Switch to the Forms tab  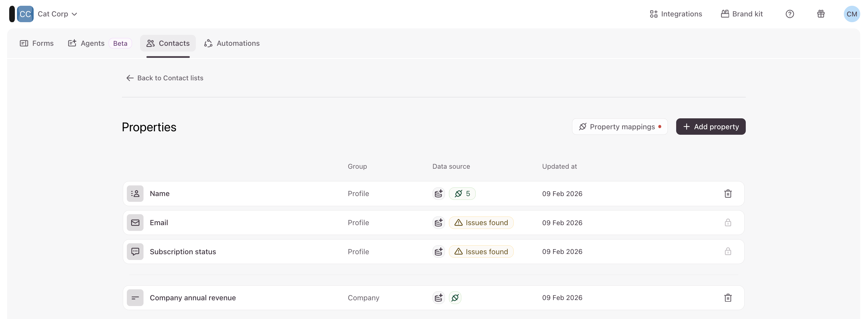[x=37, y=43]
